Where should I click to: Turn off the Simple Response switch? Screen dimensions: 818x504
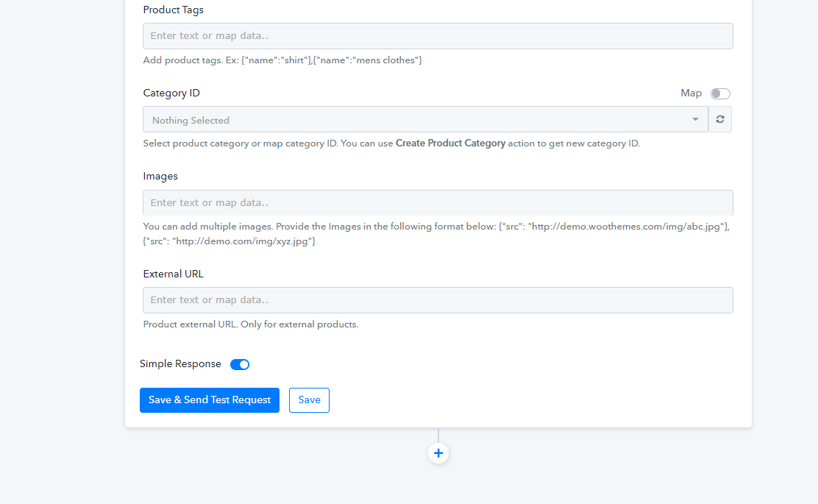(240, 364)
